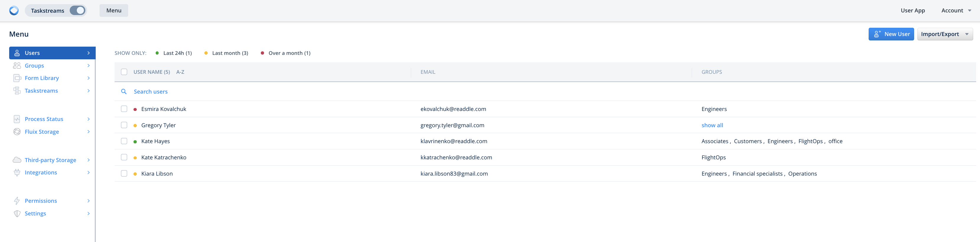This screenshot has height=242, width=980.
Task: Click the Form Library icon
Action: coord(17,78)
